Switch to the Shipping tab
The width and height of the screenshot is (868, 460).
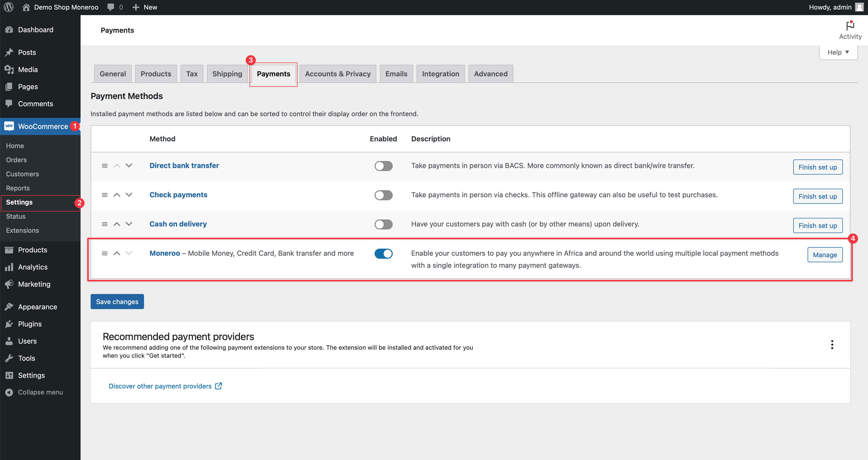pos(227,74)
